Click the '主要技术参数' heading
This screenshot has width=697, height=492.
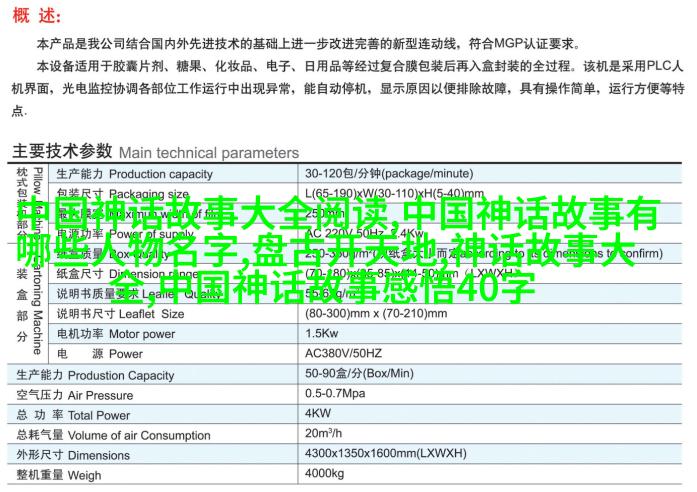pyautogui.click(x=62, y=151)
